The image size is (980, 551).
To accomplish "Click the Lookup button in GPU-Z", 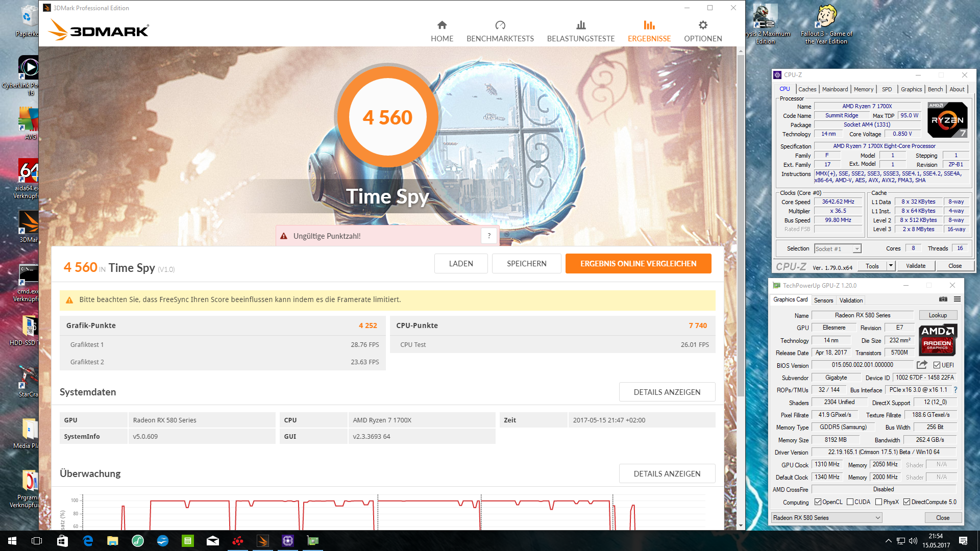I will (938, 315).
